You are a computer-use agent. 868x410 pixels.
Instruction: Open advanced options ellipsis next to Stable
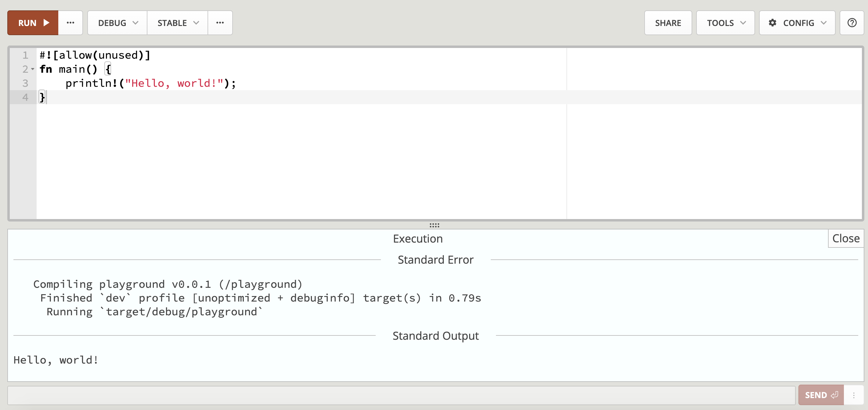point(220,23)
